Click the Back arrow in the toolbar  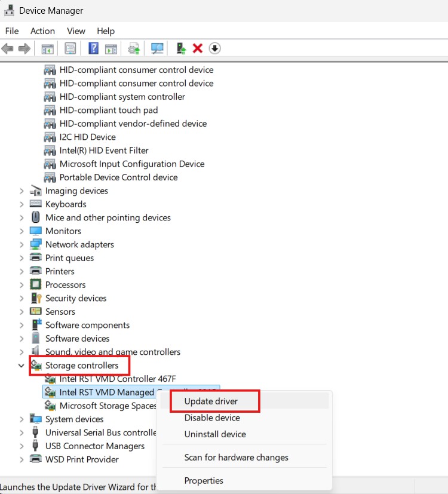(x=8, y=48)
